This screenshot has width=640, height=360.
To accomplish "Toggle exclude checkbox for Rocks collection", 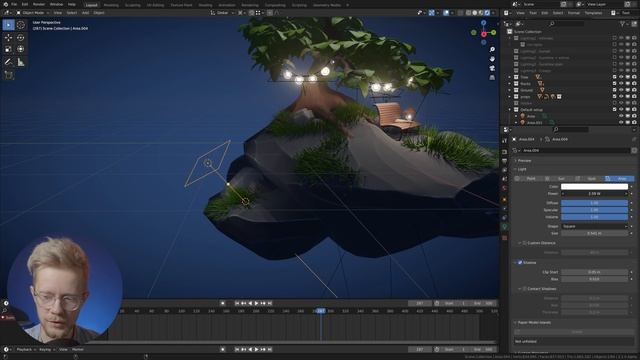I will point(615,84).
